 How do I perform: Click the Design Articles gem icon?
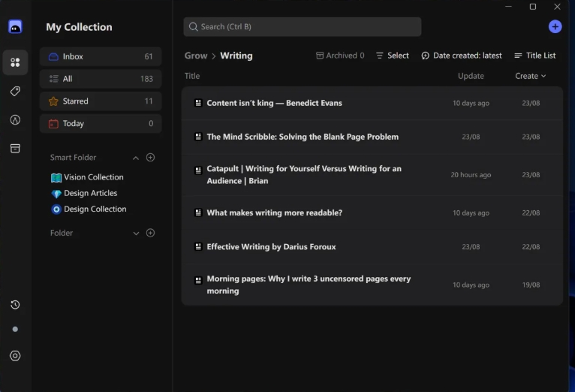tap(56, 194)
